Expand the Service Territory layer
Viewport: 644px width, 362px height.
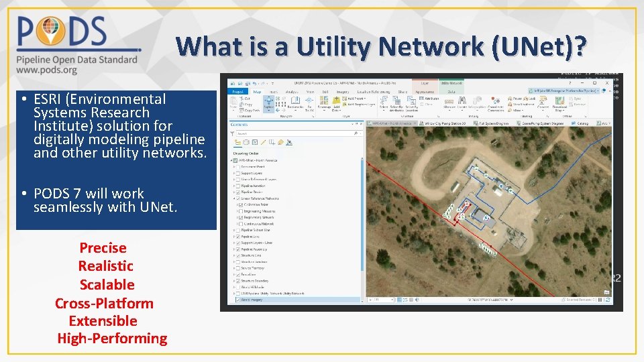[x=234, y=268]
